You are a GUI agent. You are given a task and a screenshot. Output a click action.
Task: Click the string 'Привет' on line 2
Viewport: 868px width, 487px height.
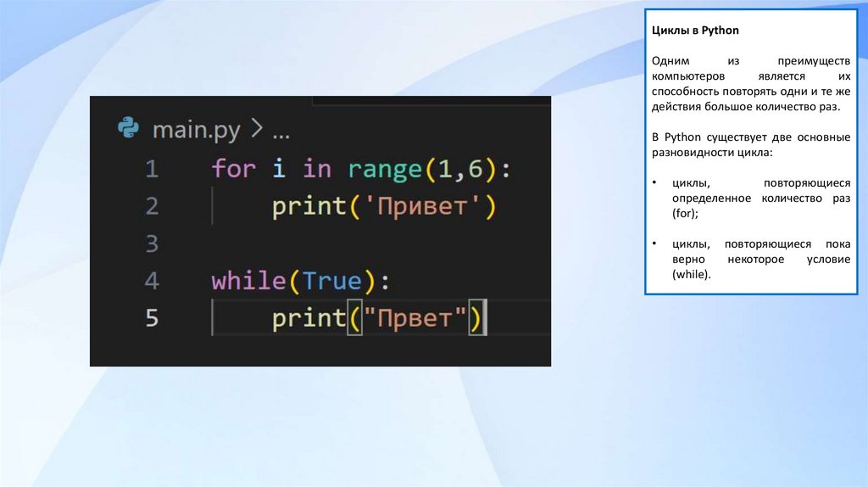[422, 206]
